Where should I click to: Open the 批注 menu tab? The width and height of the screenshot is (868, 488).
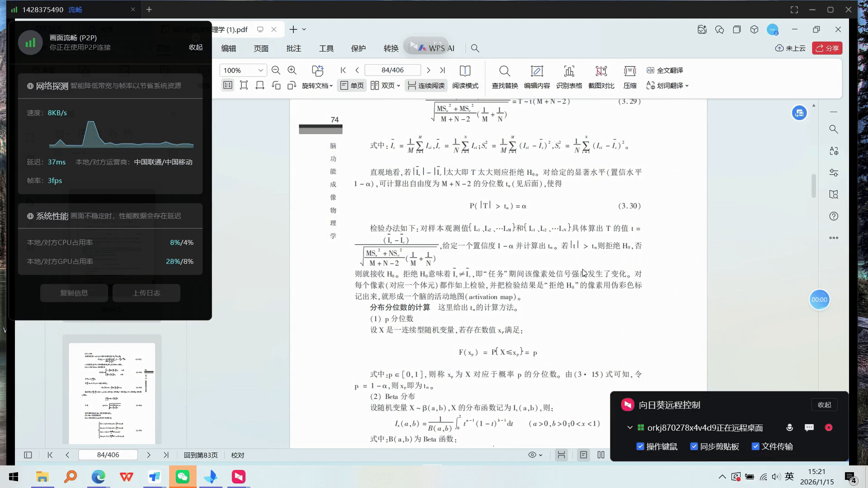coord(293,48)
